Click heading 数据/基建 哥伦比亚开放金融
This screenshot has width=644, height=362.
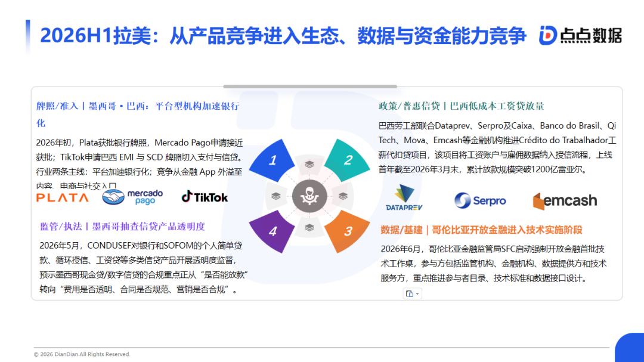(x=481, y=230)
